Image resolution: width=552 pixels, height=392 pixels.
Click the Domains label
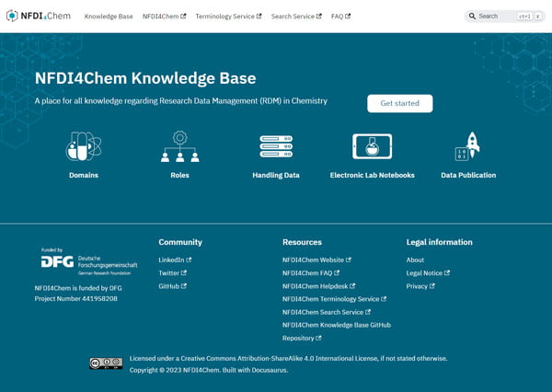pos(84,175)
